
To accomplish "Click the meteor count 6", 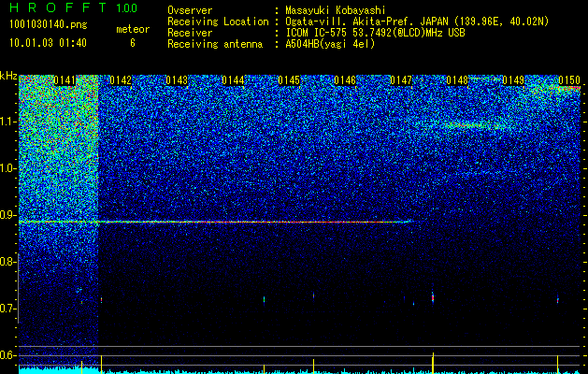I will (x=133, y=43).
